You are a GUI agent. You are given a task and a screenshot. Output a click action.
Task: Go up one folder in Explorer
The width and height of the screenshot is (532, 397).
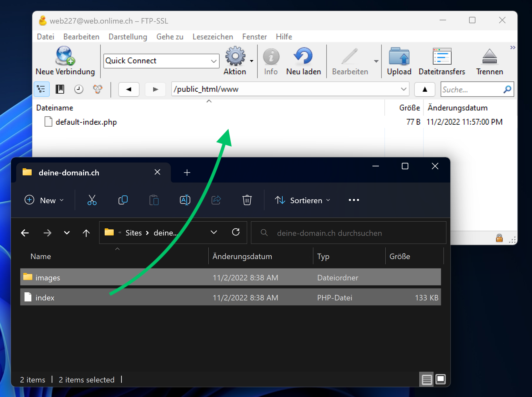(86, 233)
